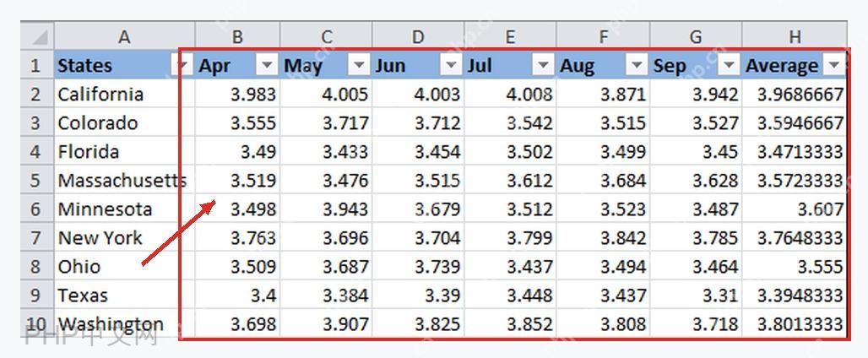Image resolution: width=868 pixels, height=358 pixels.
Task: Select row 1 header
Action: 38,65
